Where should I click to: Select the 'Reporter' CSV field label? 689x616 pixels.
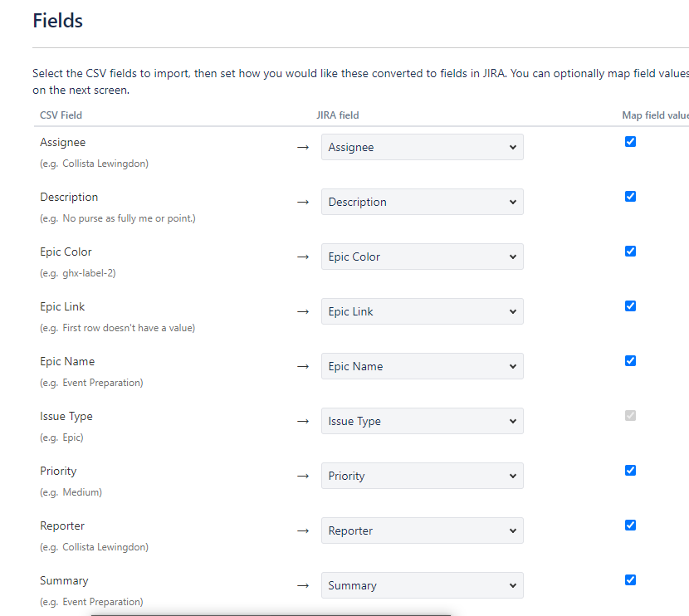[x=62, y=526]
